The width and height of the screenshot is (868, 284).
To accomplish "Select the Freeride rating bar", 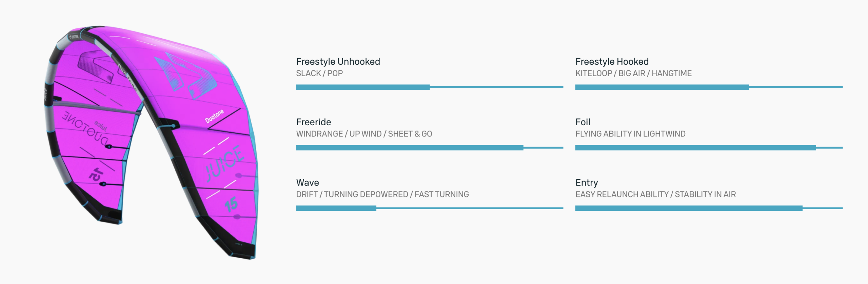I will 429,148.
